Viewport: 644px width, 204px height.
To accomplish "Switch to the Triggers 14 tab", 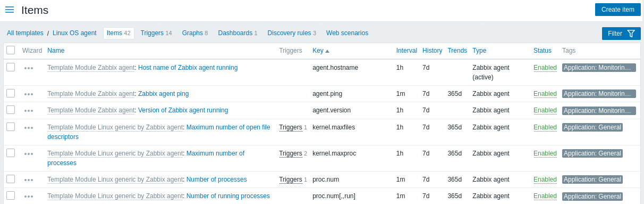I will click(156, 33).
